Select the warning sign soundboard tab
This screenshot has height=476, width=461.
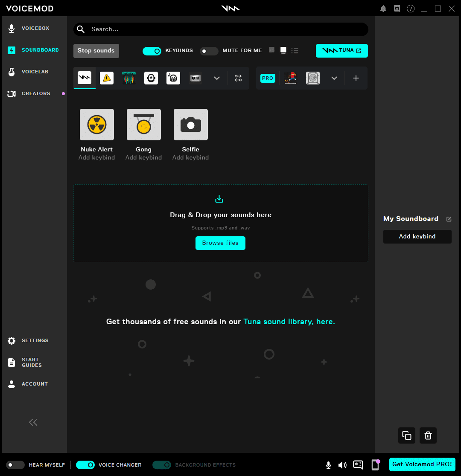click(107, 78)
